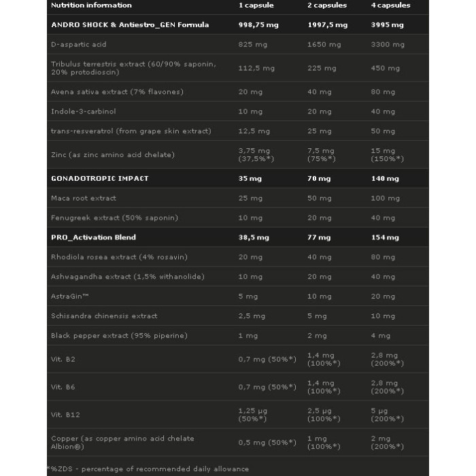
Task: Select the AstraGin ingredient label
Action: 70,296
